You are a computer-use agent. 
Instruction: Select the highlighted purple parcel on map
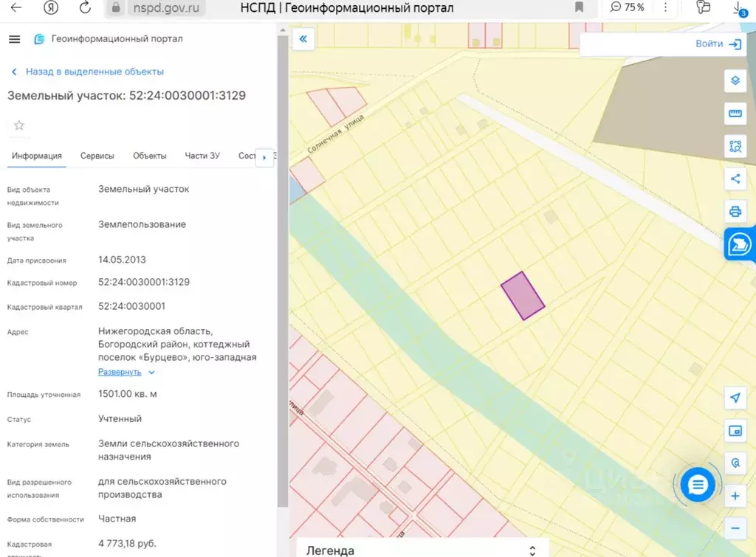(x=523, y=296)
